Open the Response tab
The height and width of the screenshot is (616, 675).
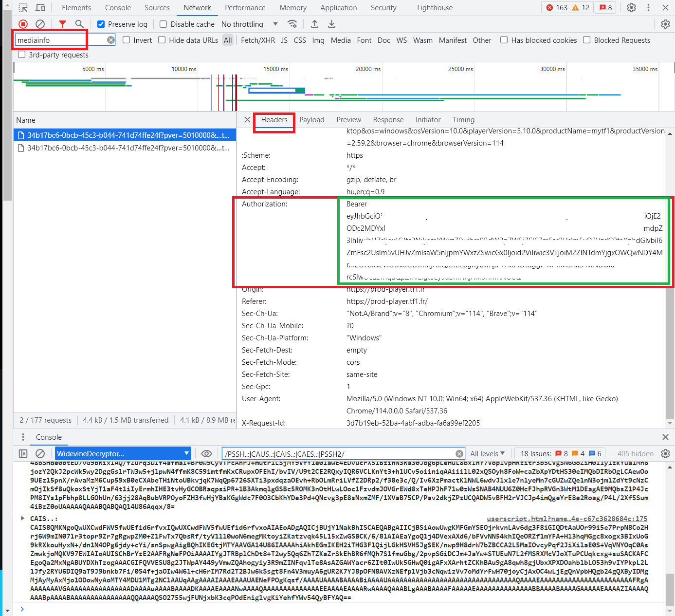point(388,120)
